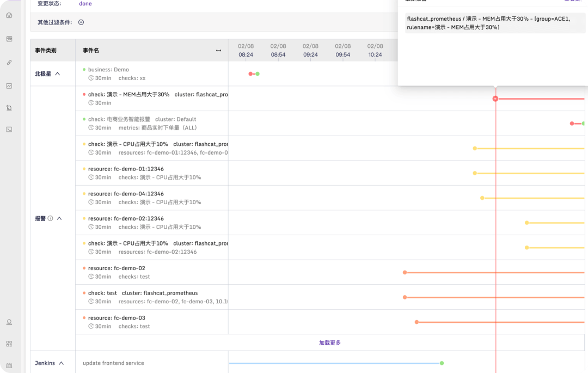Viewport: 588px width, 373px height.
Task: Click yellow start marker for fc-demo-04:12346
Action: [482, 198]
